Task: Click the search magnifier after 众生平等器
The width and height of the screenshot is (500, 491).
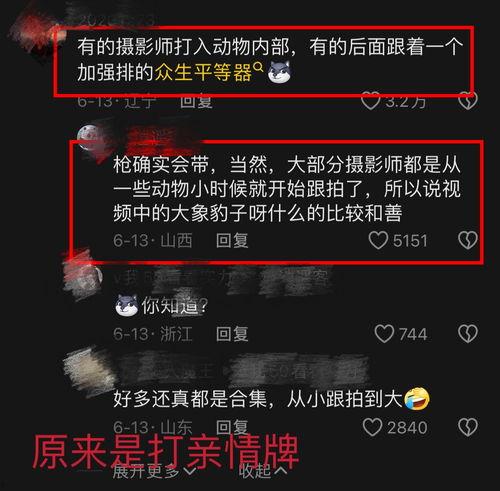Action: point(258,67)
